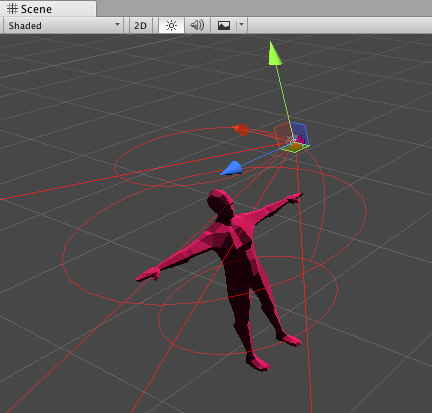Image resolution: width=432 pixels, height=413 pixels.
Task: Toggle scene audio speaker icon
Action: (x=197, y=26)
